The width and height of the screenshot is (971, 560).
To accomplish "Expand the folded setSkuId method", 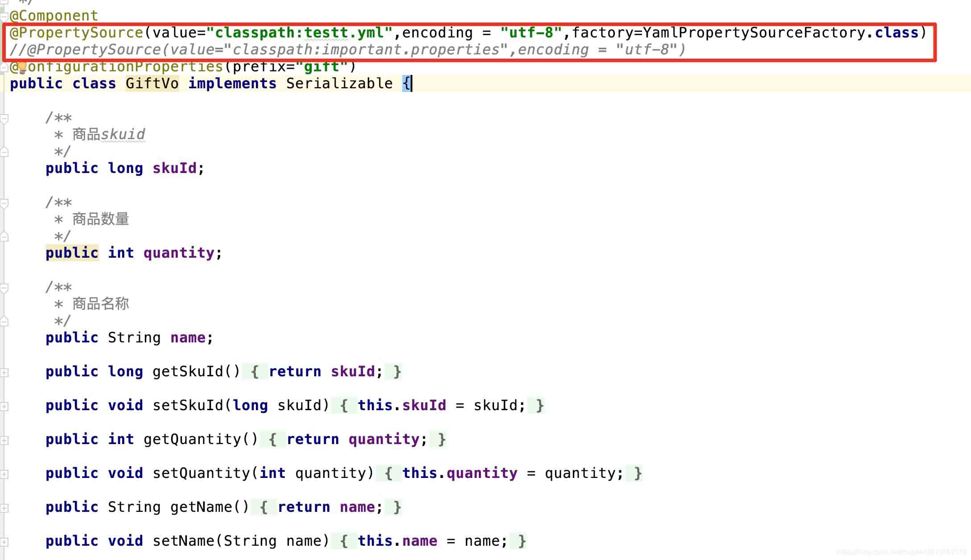I will 4,406.
